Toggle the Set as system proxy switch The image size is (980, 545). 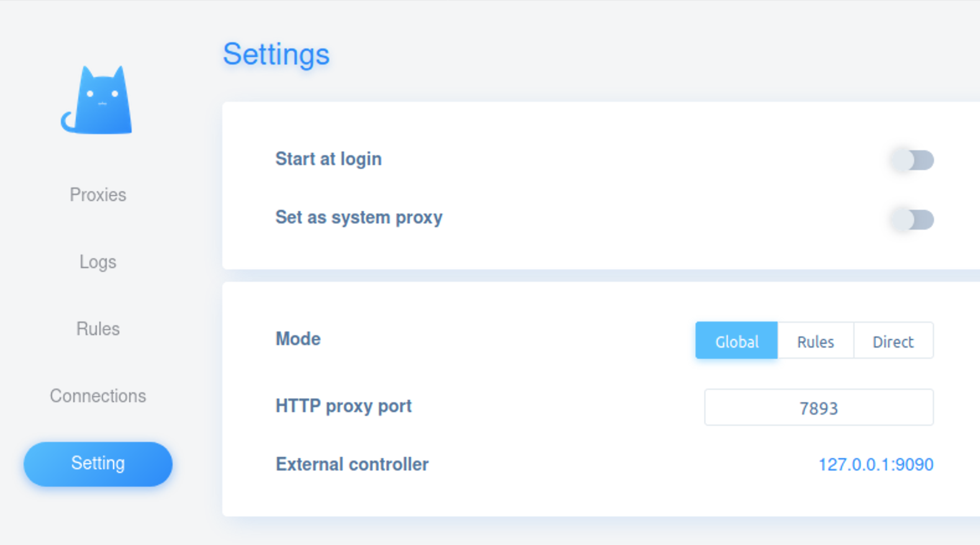[912, 219]
